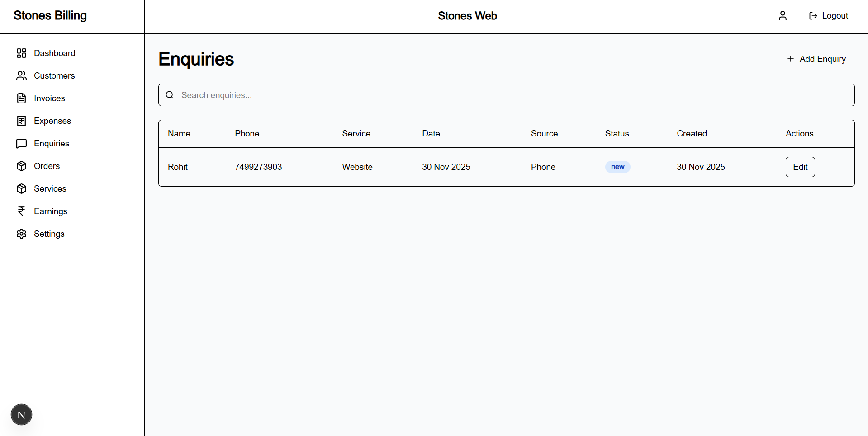This screenshot has width=868, height=436.
Task: Click the Invoices document icon
Action: [21, 98]
